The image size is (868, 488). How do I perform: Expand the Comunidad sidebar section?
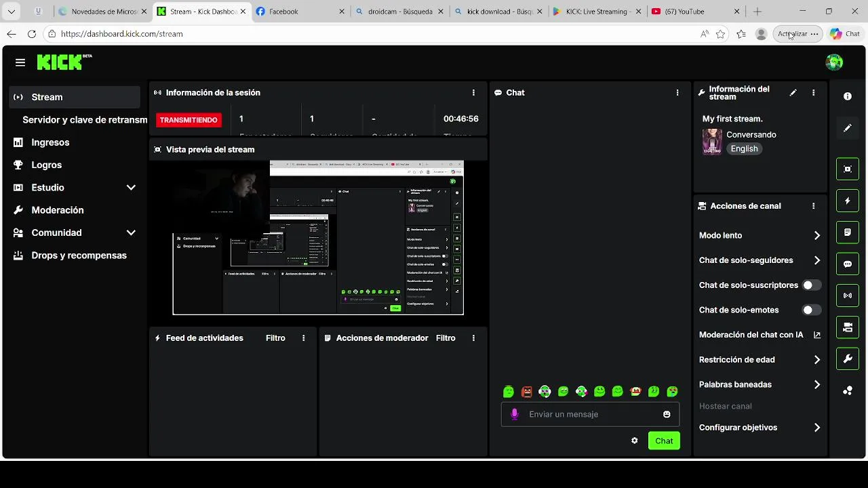[131, 232]
